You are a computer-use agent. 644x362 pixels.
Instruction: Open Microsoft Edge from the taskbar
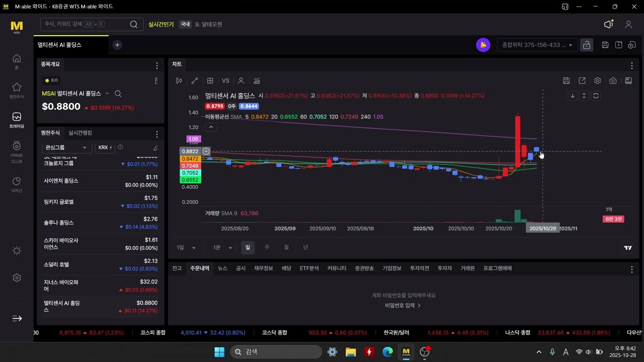point(387,352)
